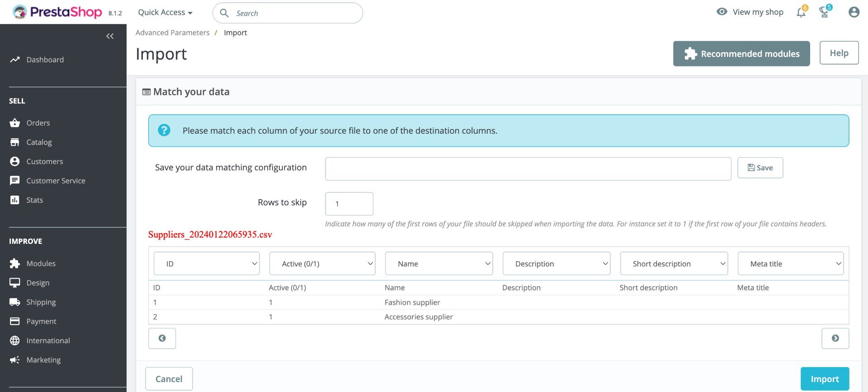This screenshot has width=868, height=392.
Task: Go to Advanced Parameters breadcrumb
Action: click(x=173, y=33)
